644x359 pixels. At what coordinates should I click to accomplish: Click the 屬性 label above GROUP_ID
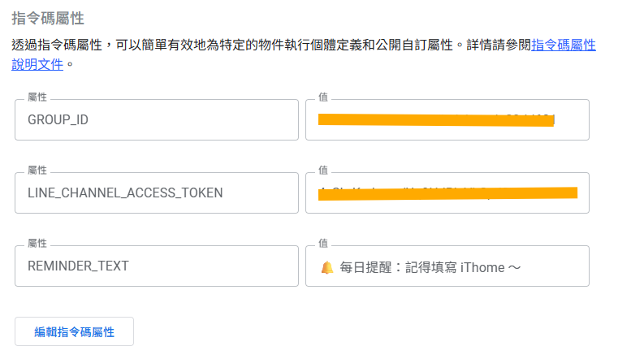(x=37, y=97)
